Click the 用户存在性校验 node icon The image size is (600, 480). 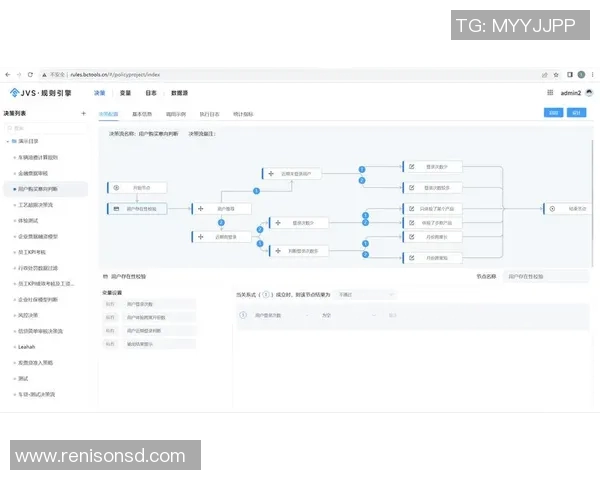click(116, 208)
